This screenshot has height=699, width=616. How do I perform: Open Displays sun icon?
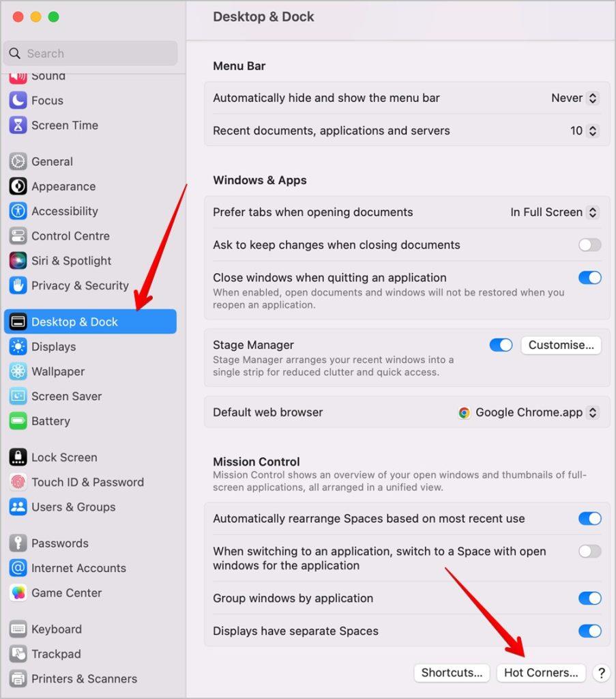click(x=18, y=346)
